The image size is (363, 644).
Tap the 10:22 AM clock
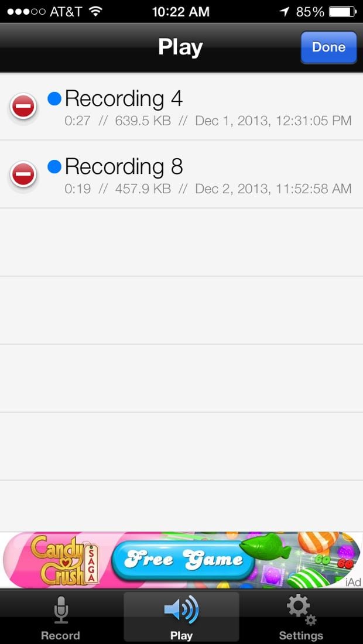point(181,12)
